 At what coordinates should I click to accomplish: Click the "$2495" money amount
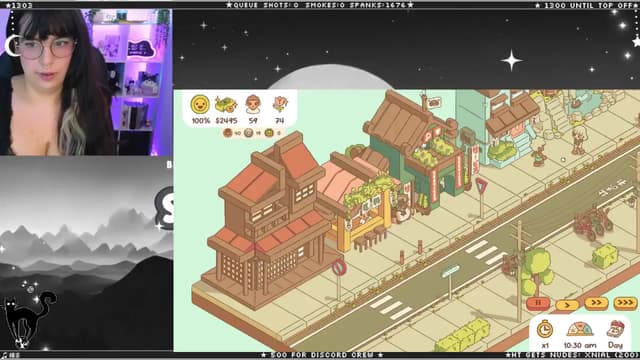[226, 121]
